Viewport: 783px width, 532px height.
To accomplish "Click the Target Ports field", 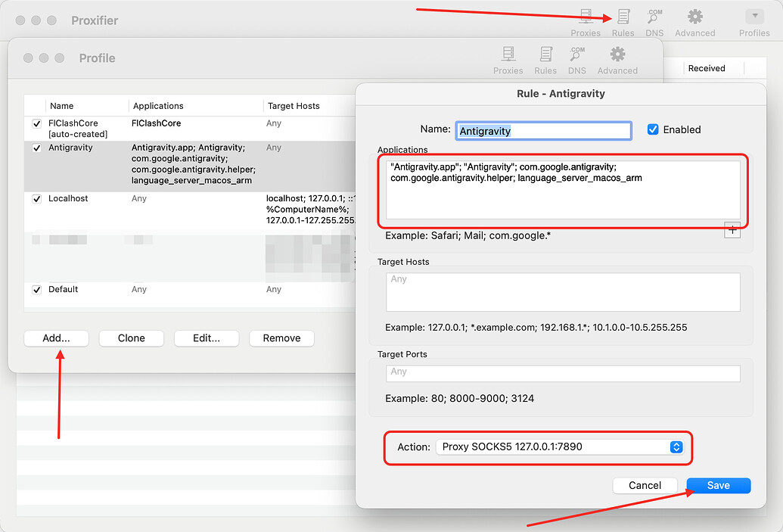I will pos(563,373).
